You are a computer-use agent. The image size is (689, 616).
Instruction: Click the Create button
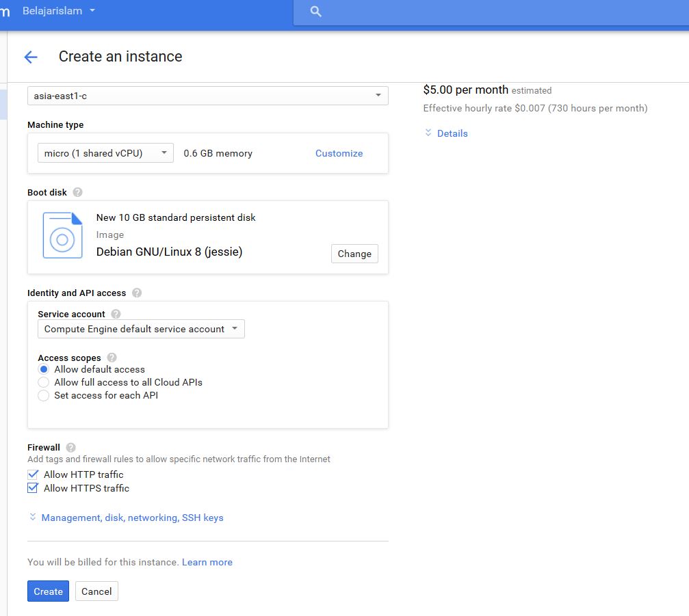point(47,591)
